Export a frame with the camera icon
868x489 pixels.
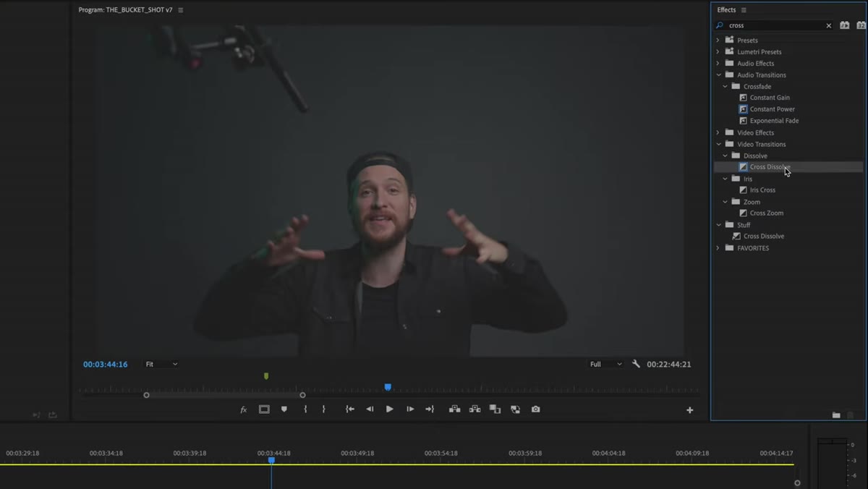coord(535,409)
